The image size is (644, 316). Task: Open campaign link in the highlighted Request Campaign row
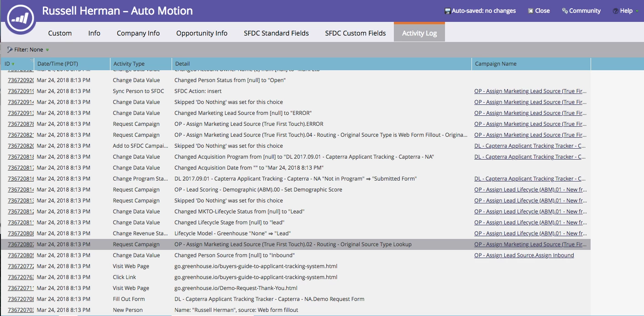[x=530, y=244]
